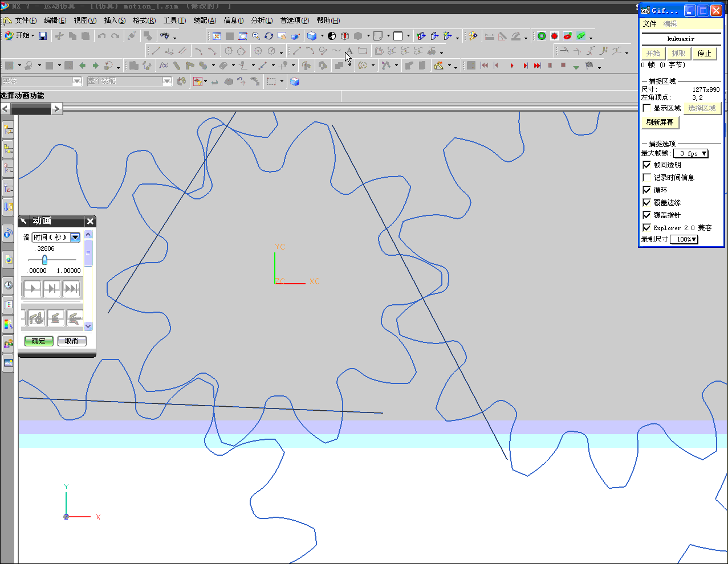Click the red torus icon in toolbar
This screenshot has height=564, width=728.
coord(568,36)
